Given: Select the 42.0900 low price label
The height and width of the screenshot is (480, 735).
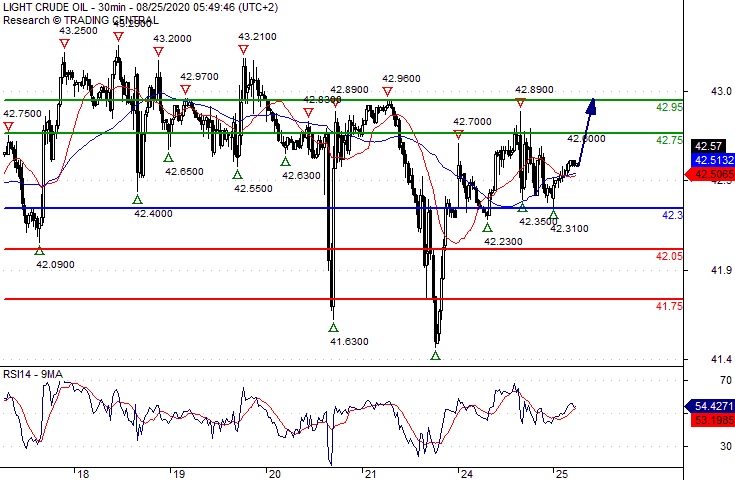Looking at the screenshot, I should click(55, 265).
